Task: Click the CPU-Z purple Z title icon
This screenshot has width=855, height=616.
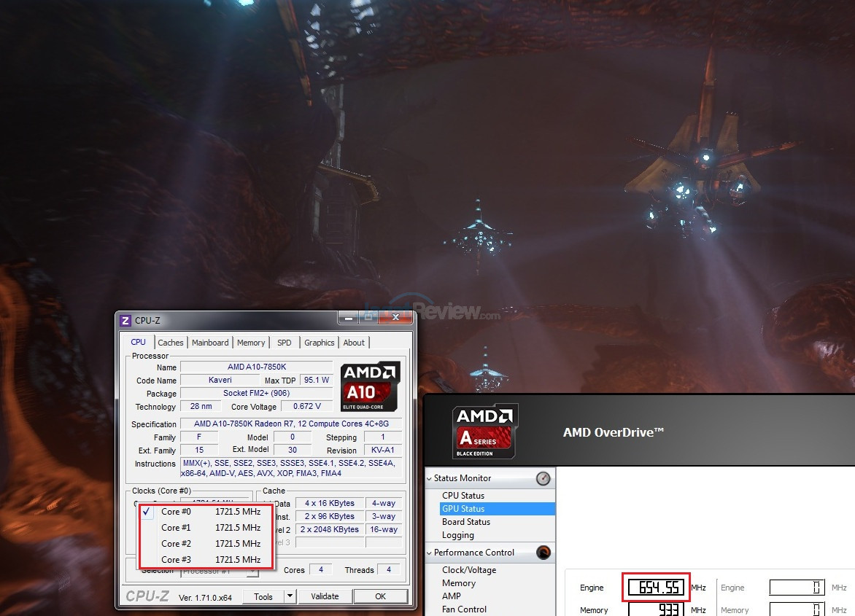Action: (x=125, y=321)
